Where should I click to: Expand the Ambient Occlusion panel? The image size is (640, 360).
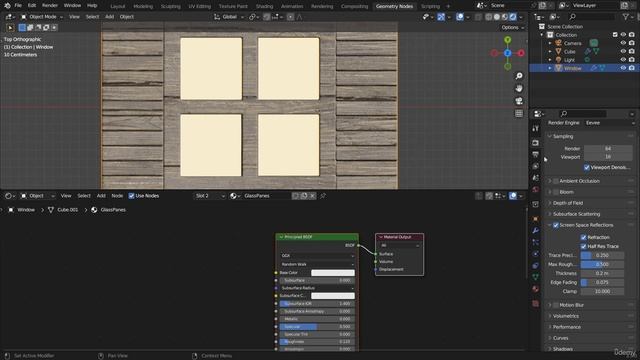coord(579,181)
